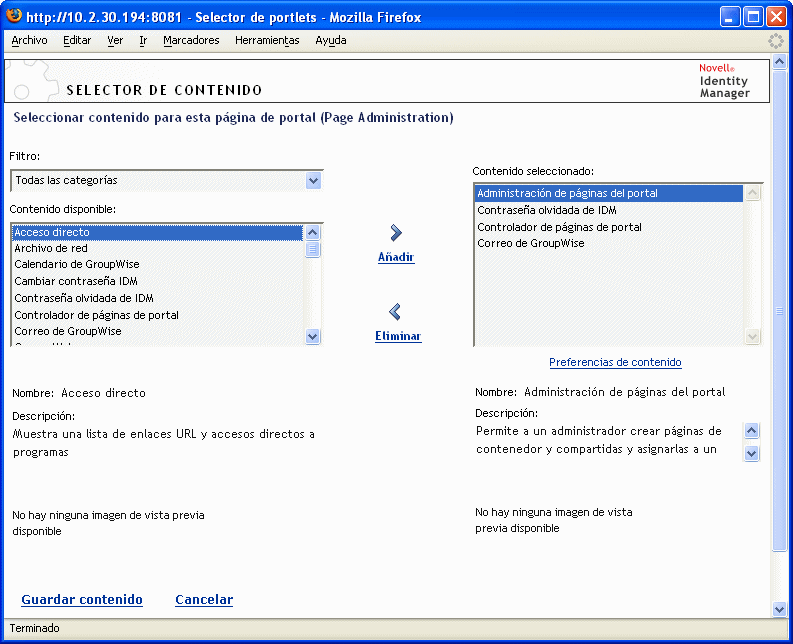The width and height of the screenshot is (793, 644).
Task: Maximize the Firefox window
Action: pos(753,17)
